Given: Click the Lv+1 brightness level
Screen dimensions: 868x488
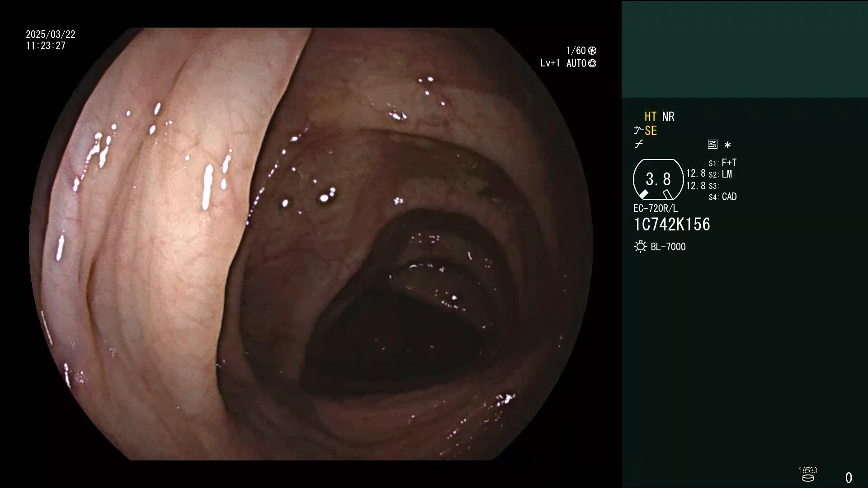Looking at the screenshot, I should point(550,63).
